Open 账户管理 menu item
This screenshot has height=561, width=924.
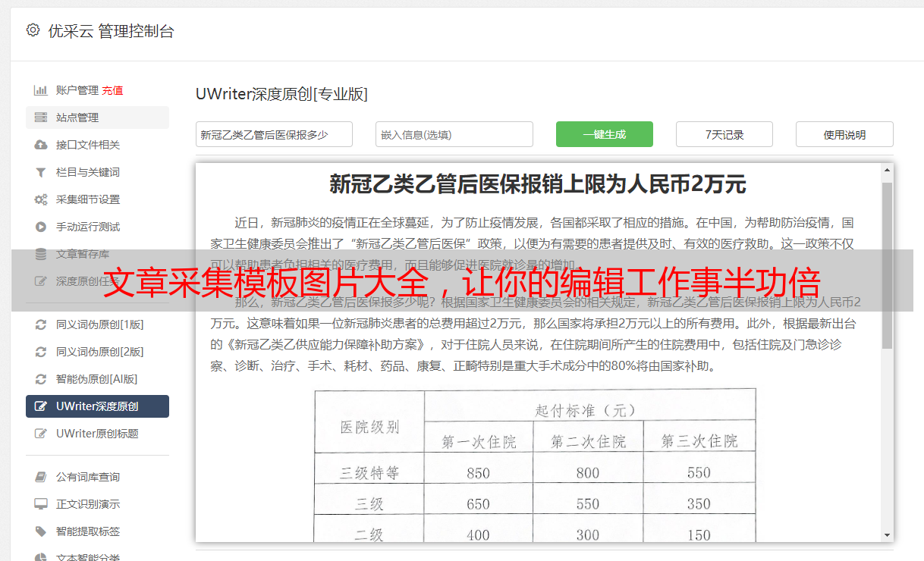(x=77, y=90)
